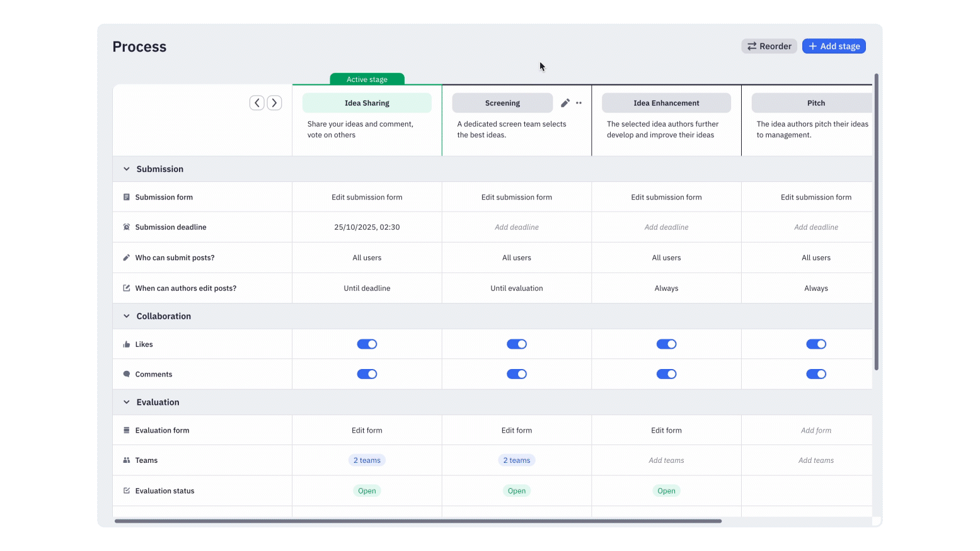980x551 pixels.
Task: Toggle Likes for the Screening stage
Action: coord(517,344)
